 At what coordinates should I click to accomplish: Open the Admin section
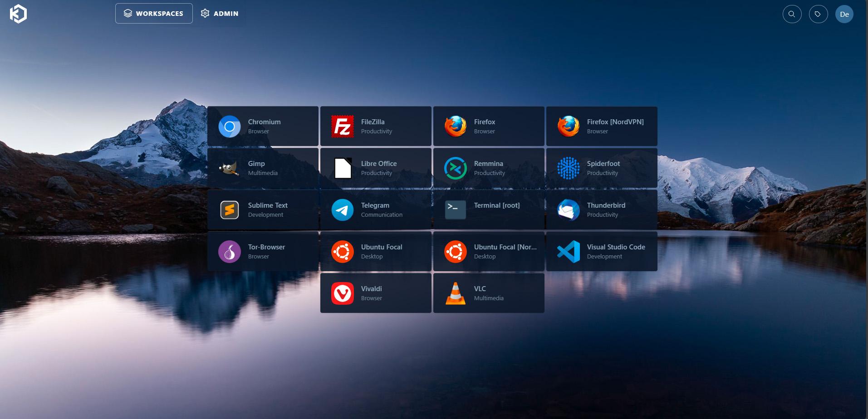point(220,13)
